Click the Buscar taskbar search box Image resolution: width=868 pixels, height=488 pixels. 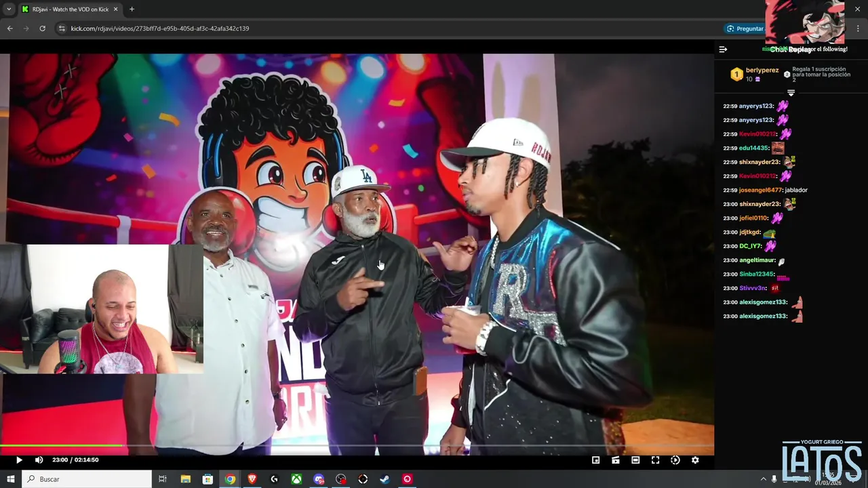[x=87, y=479]
